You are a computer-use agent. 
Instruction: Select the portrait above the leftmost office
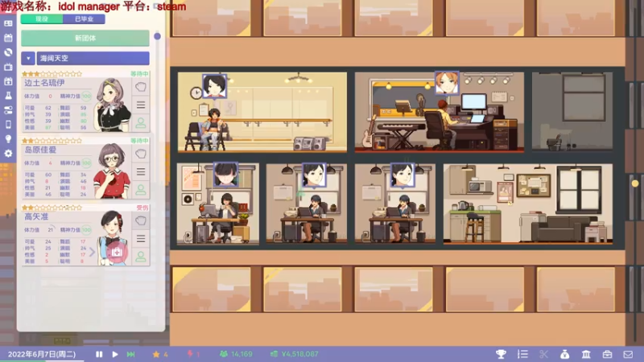(x=225, y=175)
